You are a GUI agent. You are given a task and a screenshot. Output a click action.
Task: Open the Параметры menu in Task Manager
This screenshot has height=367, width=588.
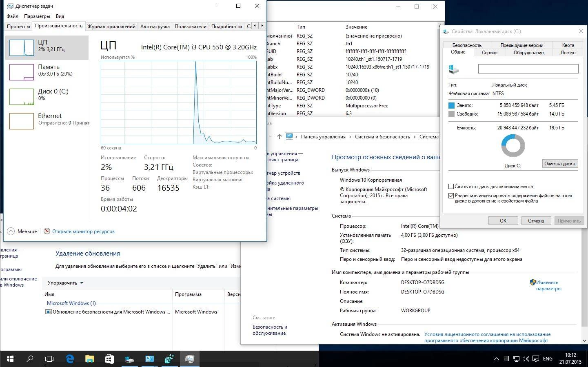37,16
